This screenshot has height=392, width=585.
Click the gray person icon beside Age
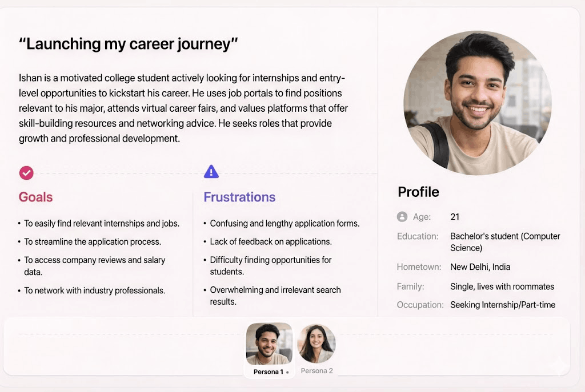pyautogui.click(x=402, y=217)
